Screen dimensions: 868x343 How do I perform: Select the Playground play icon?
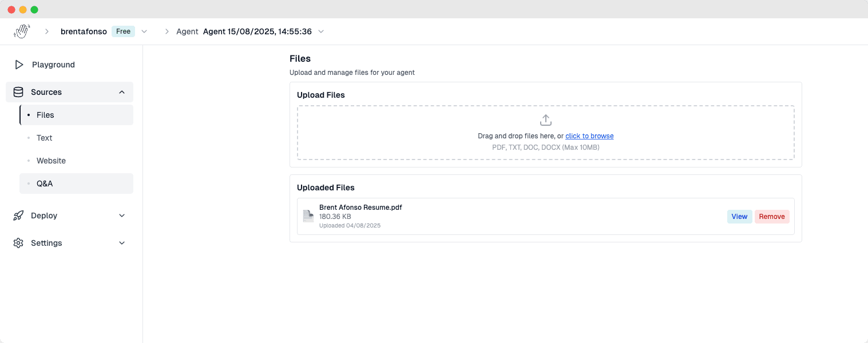coord(19,65)
